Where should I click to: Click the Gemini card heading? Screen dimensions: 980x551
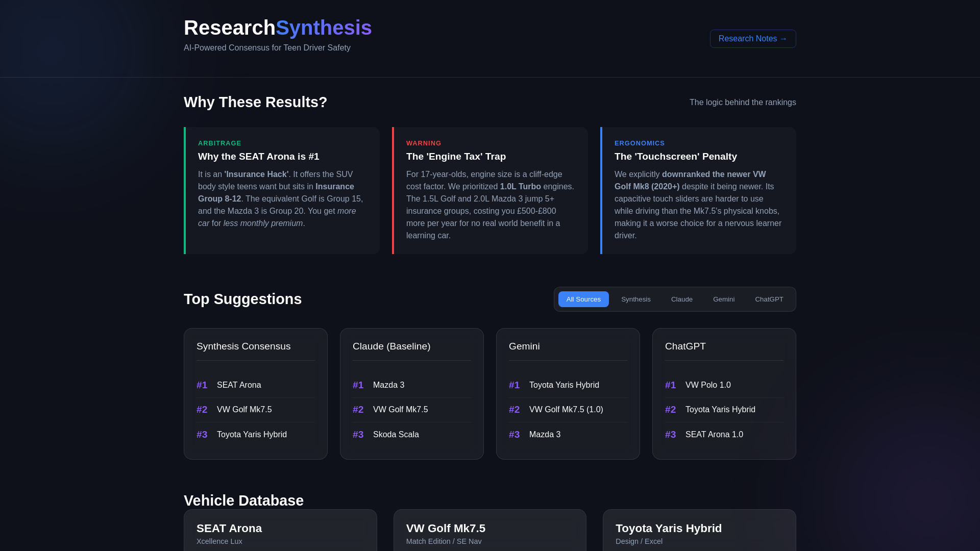click(524, 346)
